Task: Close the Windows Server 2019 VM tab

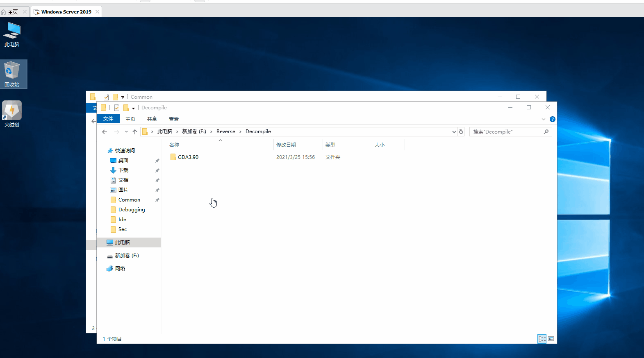Action: 97,12
